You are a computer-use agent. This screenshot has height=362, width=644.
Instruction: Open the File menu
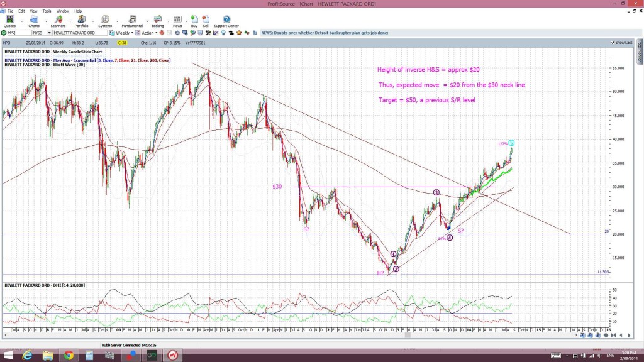click(10, 11)
